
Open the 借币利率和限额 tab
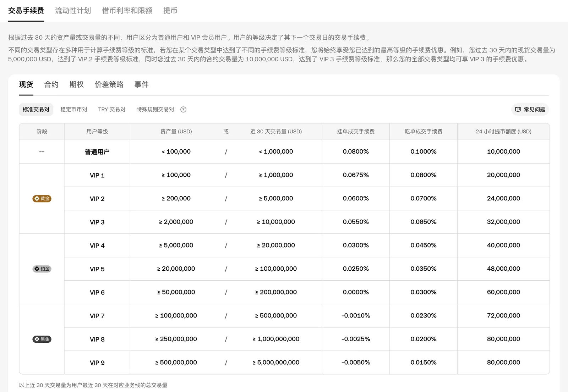[x=127, y=11]
